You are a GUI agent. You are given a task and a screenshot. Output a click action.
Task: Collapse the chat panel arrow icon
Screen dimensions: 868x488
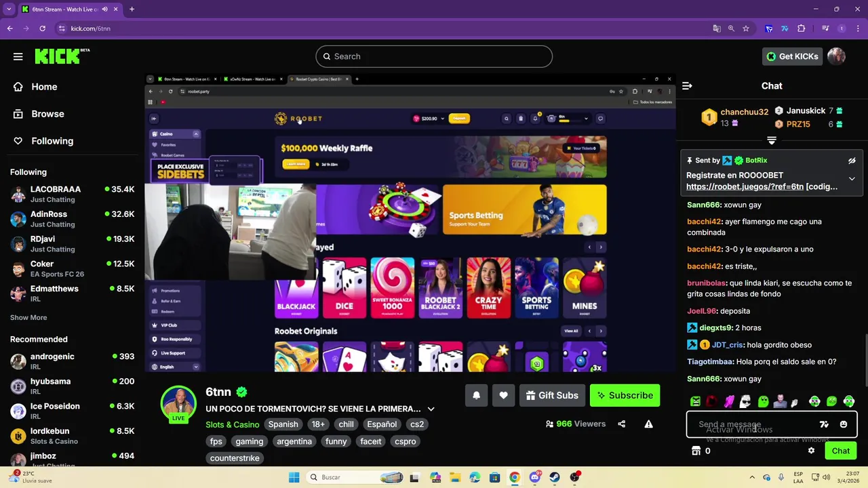[x=687, y=86]
